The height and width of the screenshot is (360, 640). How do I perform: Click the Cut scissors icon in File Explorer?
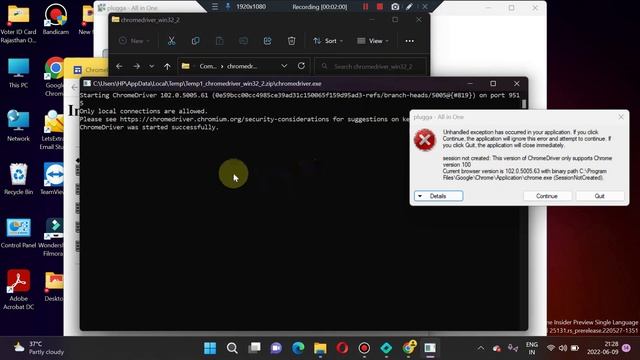pos(171,41)
